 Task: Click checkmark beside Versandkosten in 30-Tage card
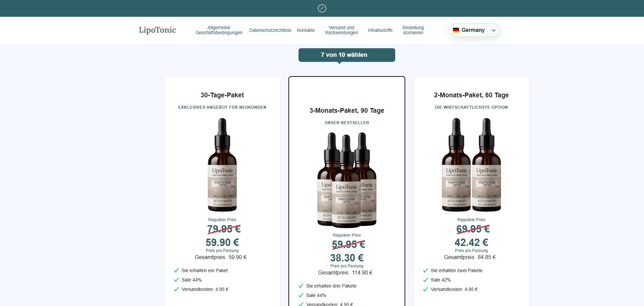176,289
